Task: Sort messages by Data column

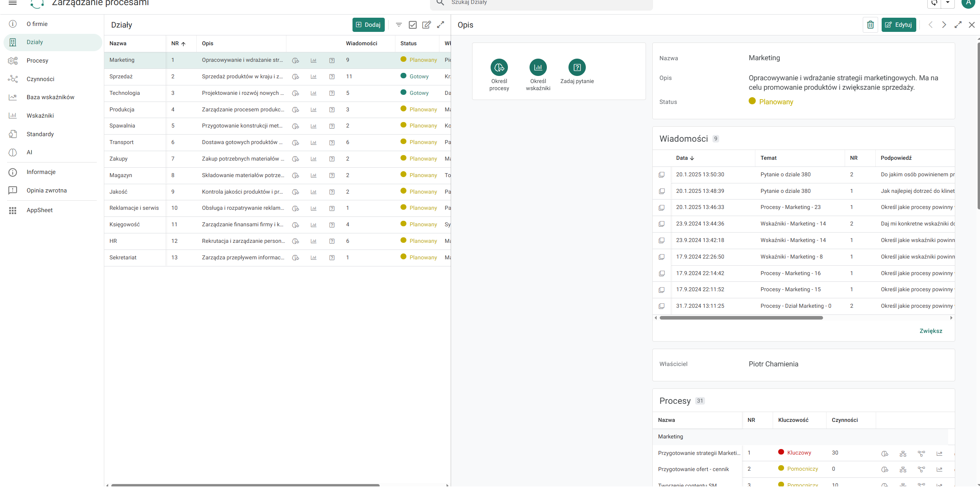Action: click(x=685, y=158)
